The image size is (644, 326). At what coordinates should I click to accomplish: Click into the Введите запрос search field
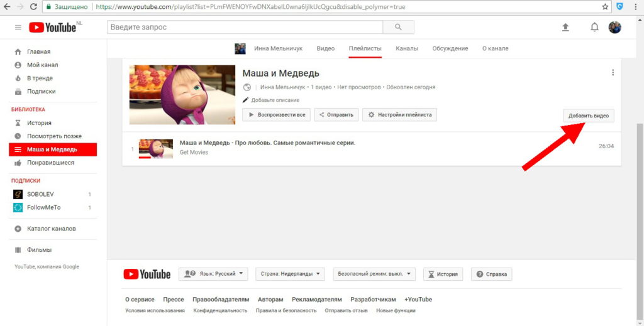pyautogui.click(x=245, y=27)
